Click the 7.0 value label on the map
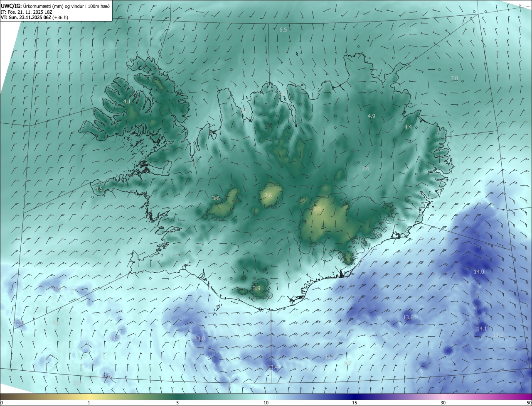Screen dimensions: 532x406 (454, 78)
